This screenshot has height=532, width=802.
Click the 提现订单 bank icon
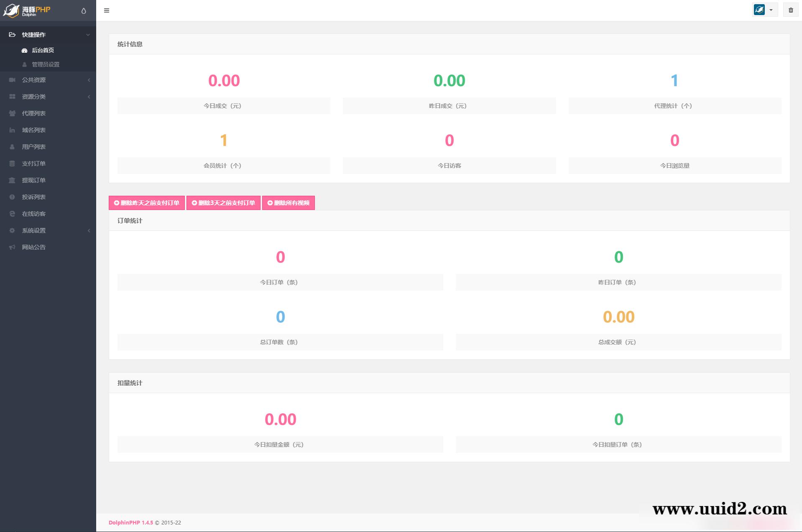[12, 180]
